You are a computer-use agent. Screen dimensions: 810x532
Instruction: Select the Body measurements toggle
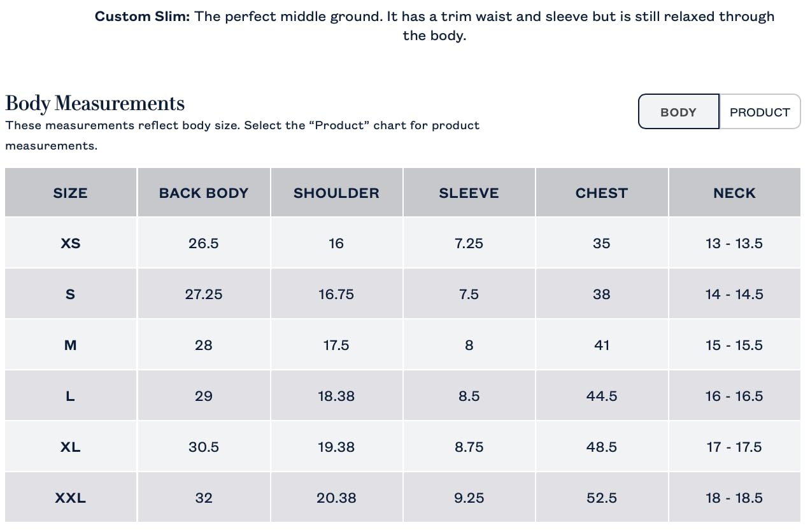click(x=678, y=112)
